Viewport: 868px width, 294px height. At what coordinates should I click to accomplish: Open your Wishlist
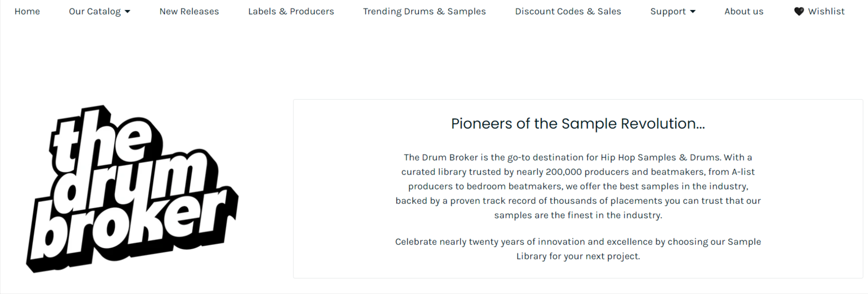[826, 11]
